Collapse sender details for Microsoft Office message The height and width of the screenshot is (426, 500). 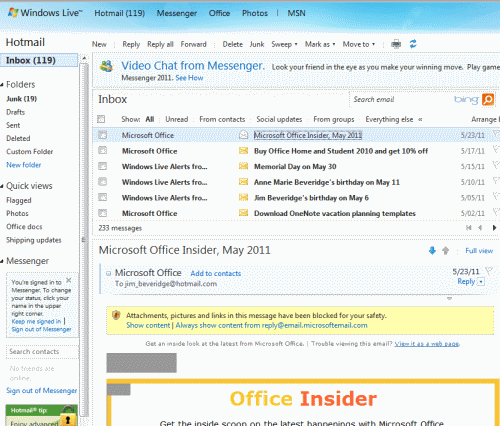(x=108, y=273)
